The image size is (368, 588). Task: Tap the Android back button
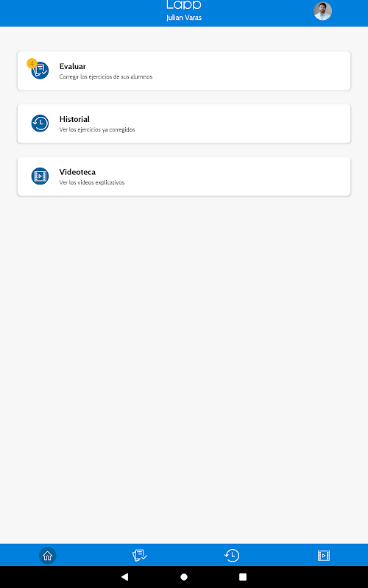click(x=124, y=577)
